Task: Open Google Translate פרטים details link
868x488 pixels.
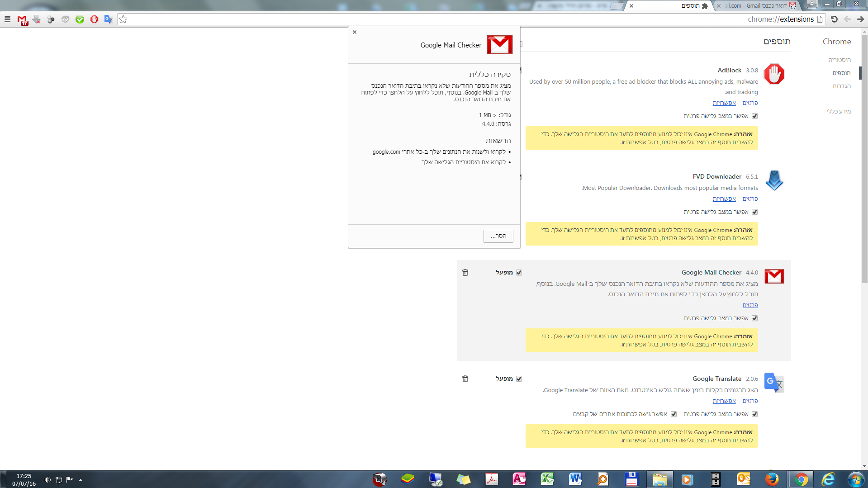Action: pos(750,401)
